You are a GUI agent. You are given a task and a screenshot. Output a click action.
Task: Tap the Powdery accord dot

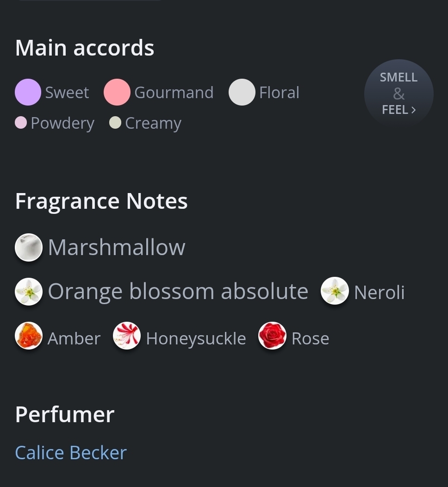coord(21,123)
